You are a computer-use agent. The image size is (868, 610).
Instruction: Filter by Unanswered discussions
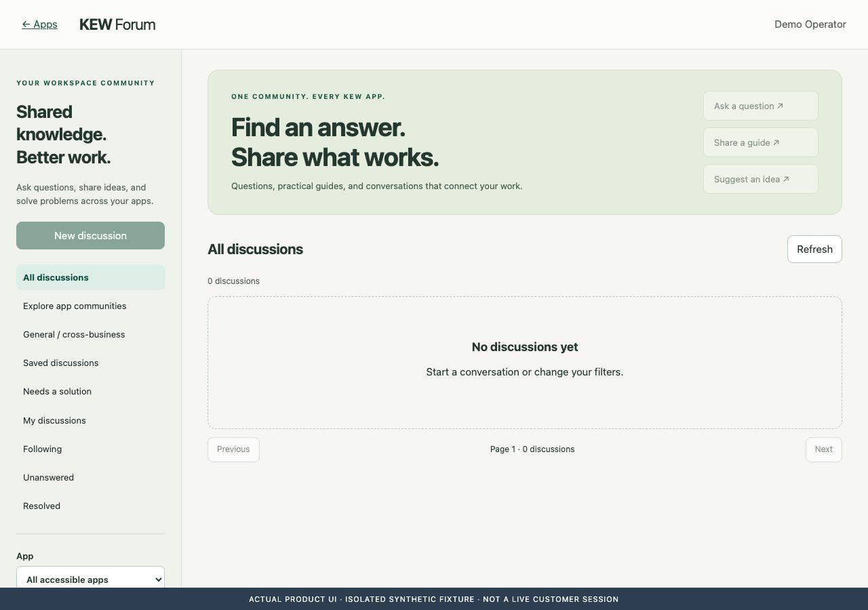[90, 477]
